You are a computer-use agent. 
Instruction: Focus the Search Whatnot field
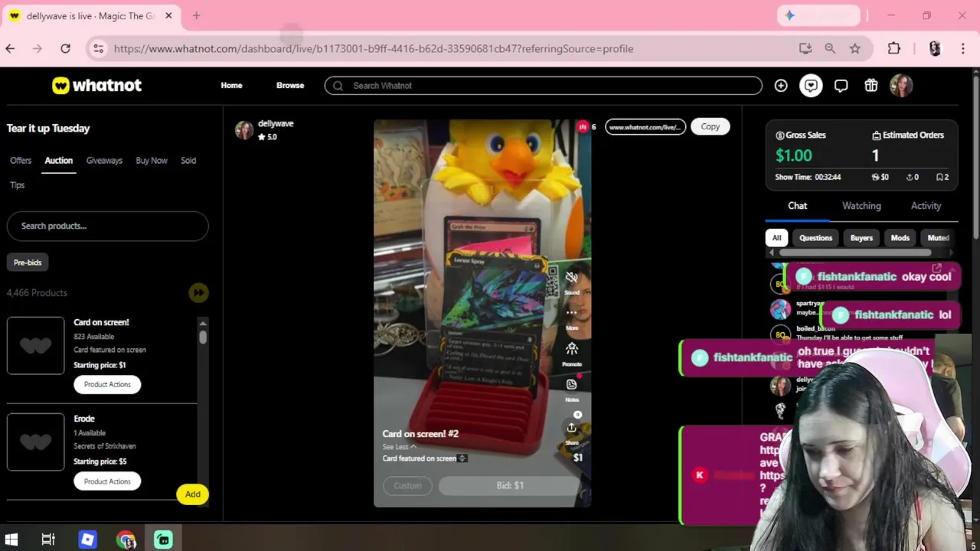[543, 86]
